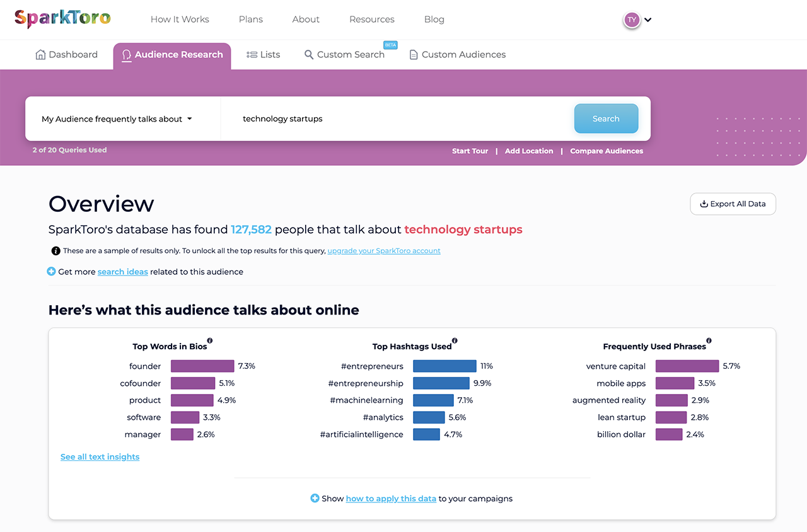This screenshot has height=532, width=807.
Task: Click the '#entrepreneurs' 11% bar
Action: coord(444,366)
